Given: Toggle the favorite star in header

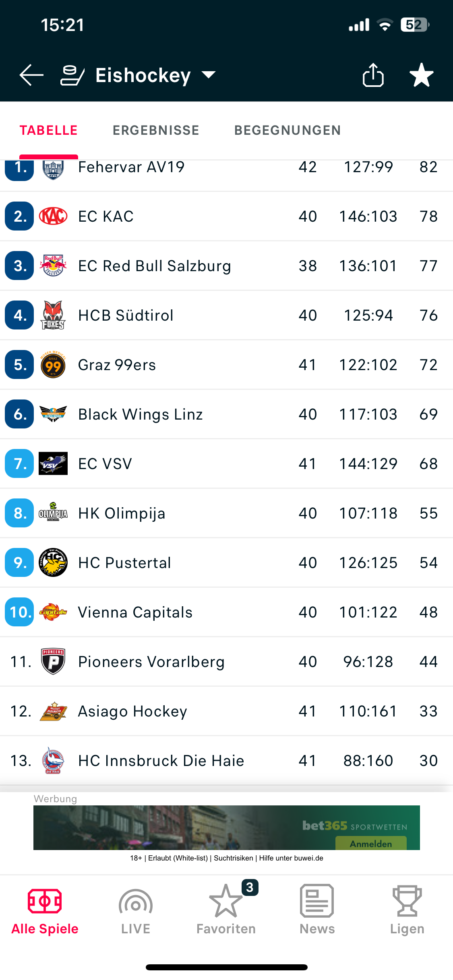Looking at the screenshot, I should (x=421, y=75).
